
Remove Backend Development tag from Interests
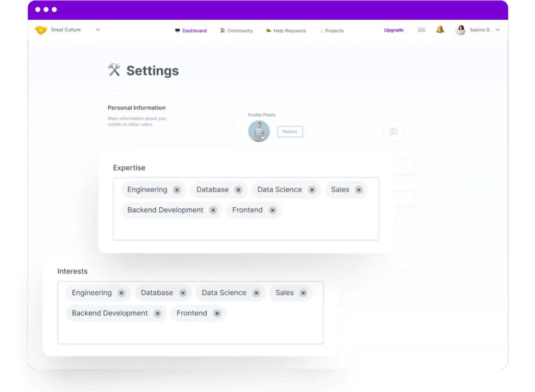(x=158, y=314)
